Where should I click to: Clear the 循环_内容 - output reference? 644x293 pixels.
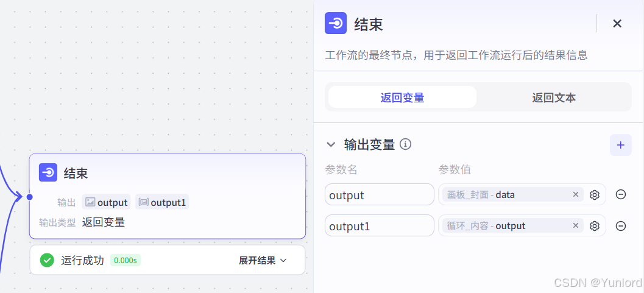point(575,225)
